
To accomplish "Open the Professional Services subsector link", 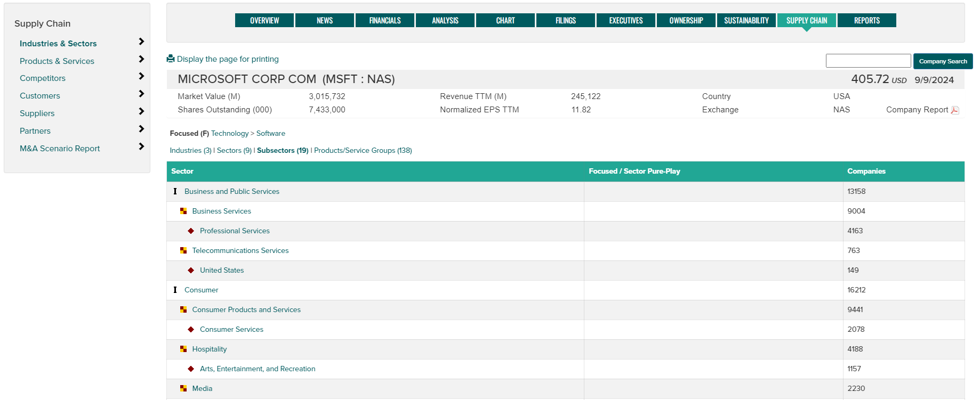I will point(235,231).
